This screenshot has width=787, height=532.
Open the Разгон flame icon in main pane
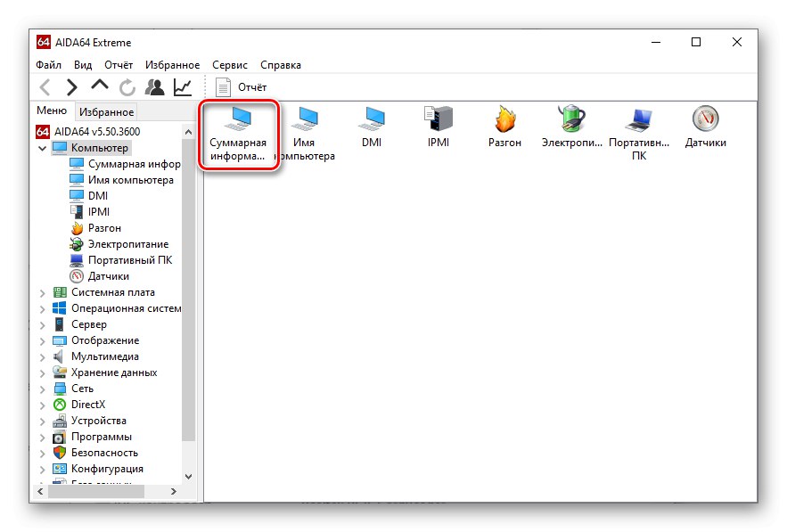pos(505,127)
